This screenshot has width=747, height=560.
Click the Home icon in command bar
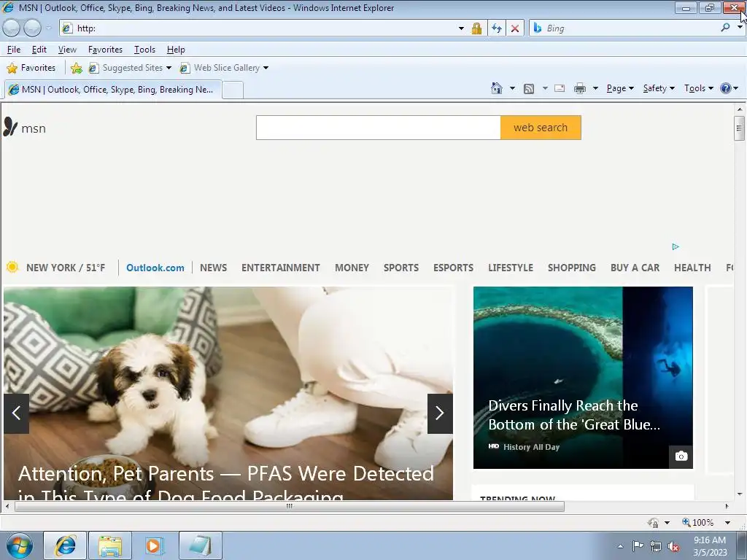(x=496, y=88)
